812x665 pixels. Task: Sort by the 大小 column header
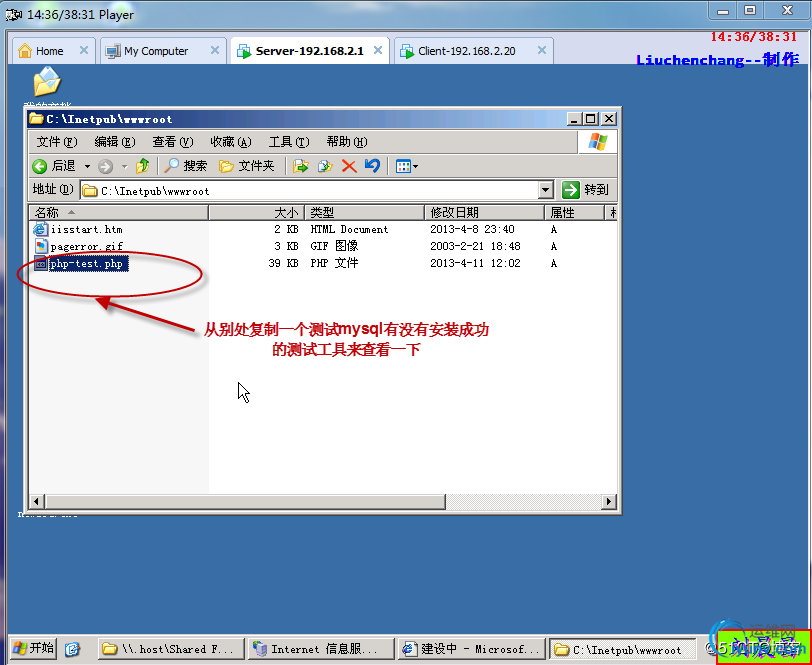pyautogui.click(x=256, y=212)
